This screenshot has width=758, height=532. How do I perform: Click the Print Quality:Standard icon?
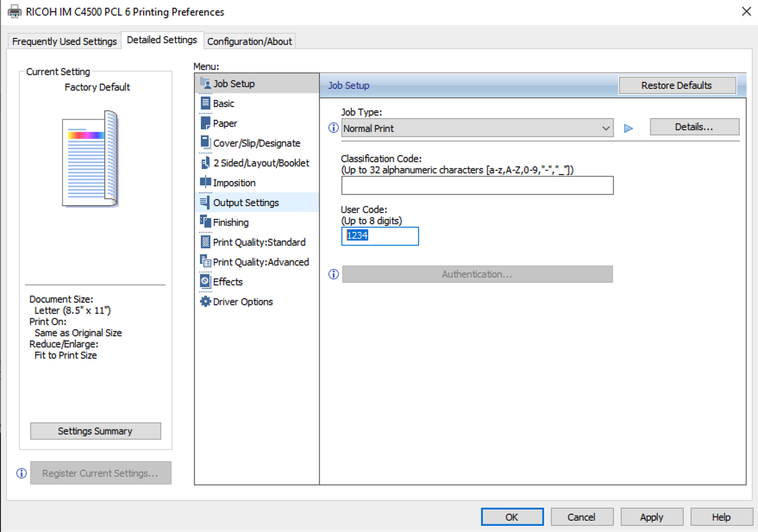205,241
